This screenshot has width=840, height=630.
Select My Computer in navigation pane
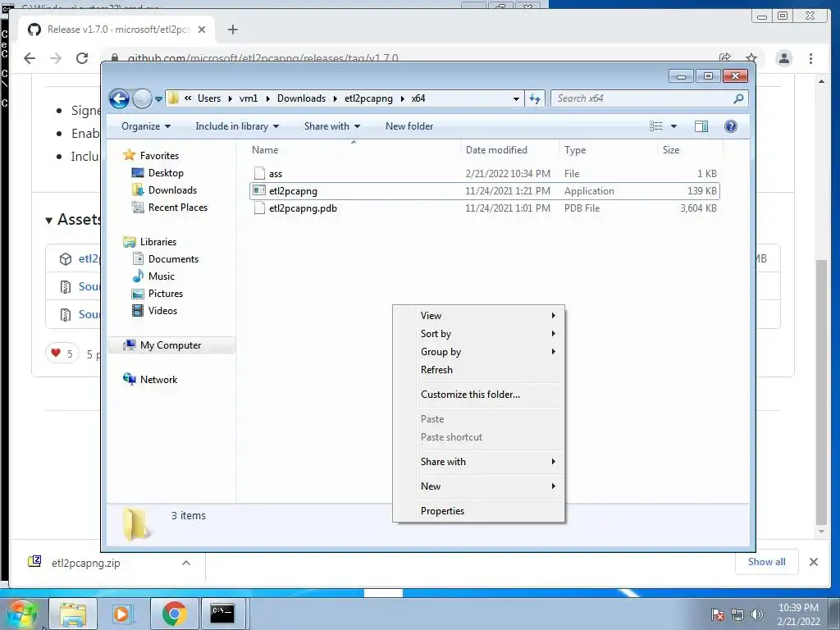171,345
